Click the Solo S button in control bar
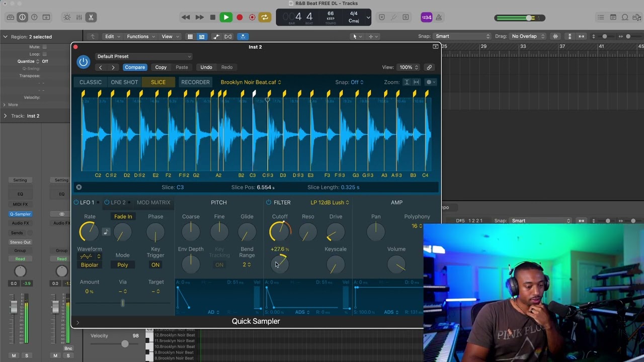This screenshot has width=644, height=362. [x=406, y=17]
